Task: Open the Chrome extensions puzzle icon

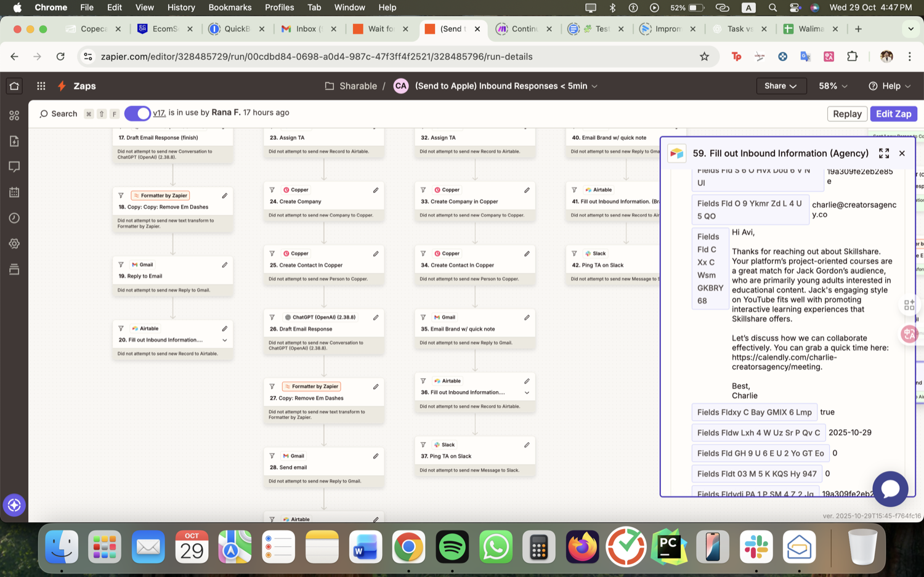Action: (x=853, y=57)
